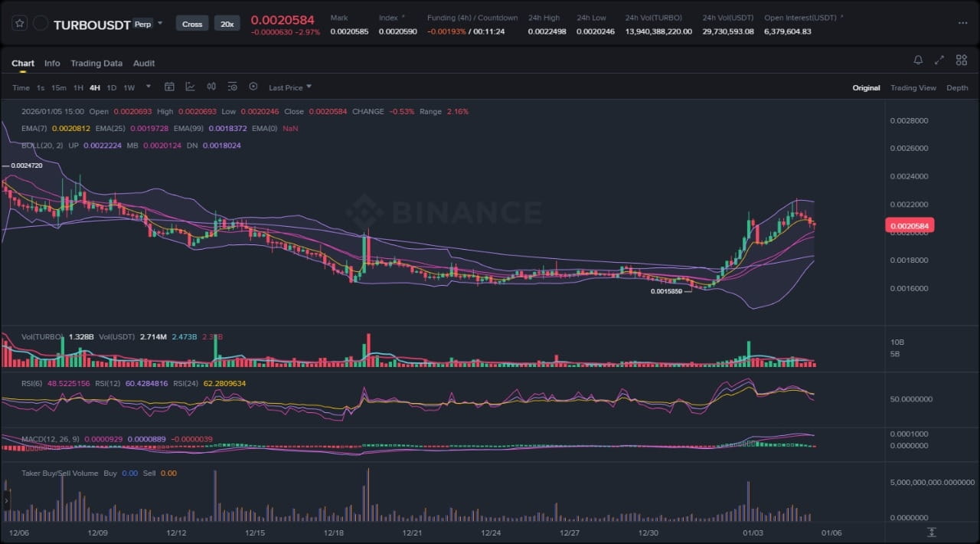Click the 0.0024720 high price marker
Screen dimensions: 980x544
coord(26,165)
